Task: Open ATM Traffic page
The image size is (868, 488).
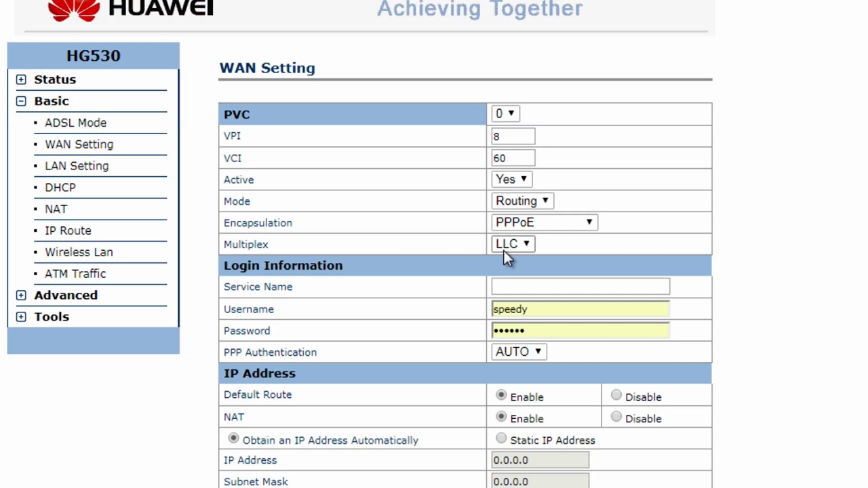Action: [75, 274]
